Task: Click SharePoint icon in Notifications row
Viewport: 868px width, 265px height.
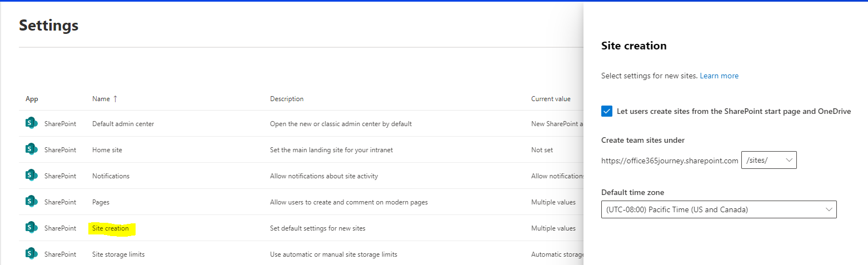Action: pos(31,176)
